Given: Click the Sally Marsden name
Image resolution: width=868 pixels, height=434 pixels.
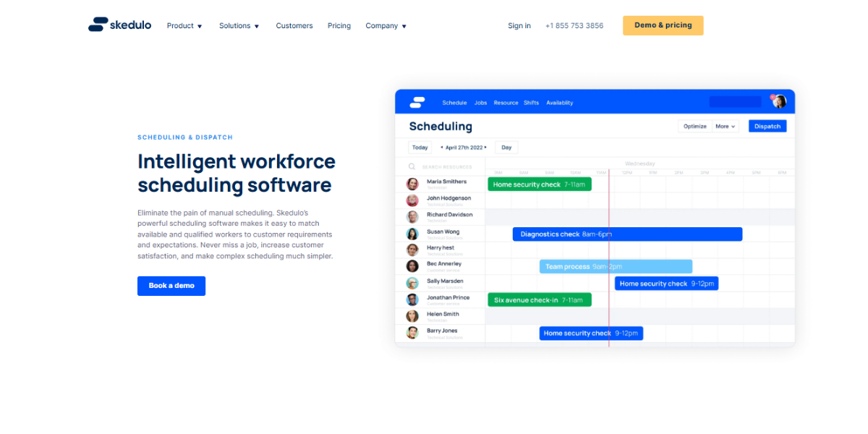Looking at the screenshot, I should pos(445,281).
